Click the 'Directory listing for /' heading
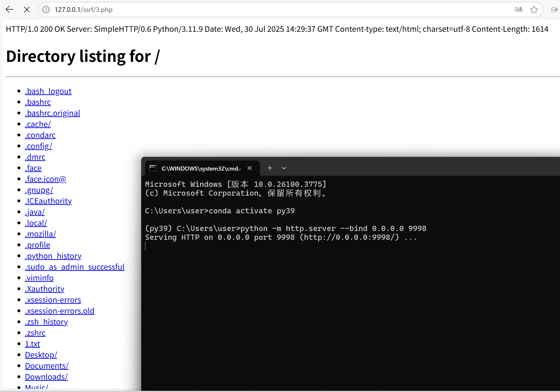This screenshot has width=560, height=392. click(83, 56)
